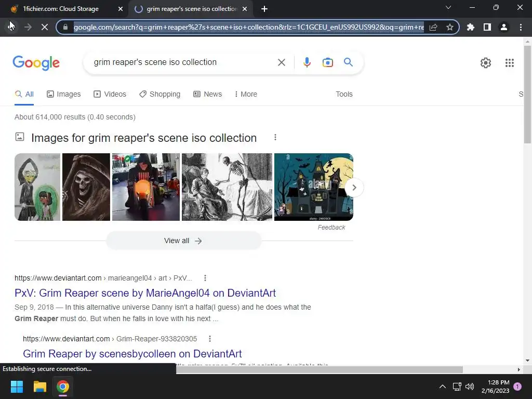Click the vertical page scrollbar
The width and height of the screenshot is (532, 399).
click(527, 95)
